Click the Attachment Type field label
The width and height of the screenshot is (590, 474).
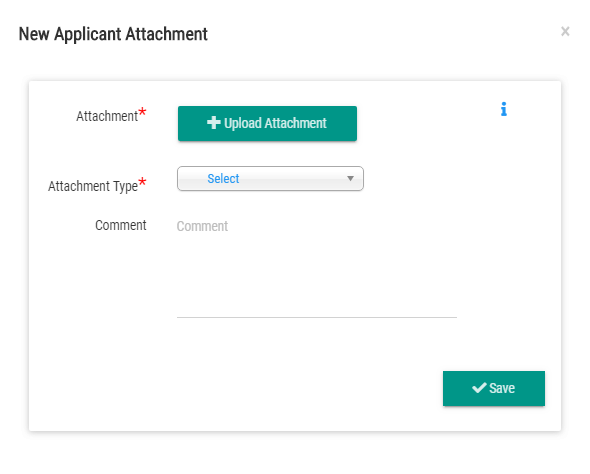click(x=93, y=186)
